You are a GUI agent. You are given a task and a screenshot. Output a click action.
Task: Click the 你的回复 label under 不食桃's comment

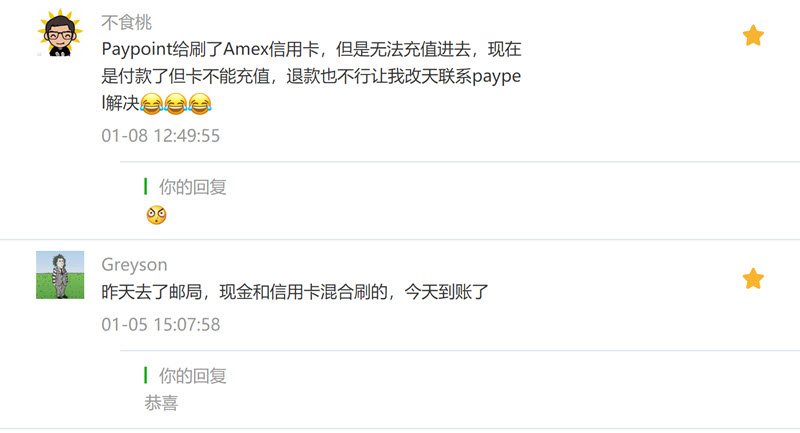(x=192, y=187)
